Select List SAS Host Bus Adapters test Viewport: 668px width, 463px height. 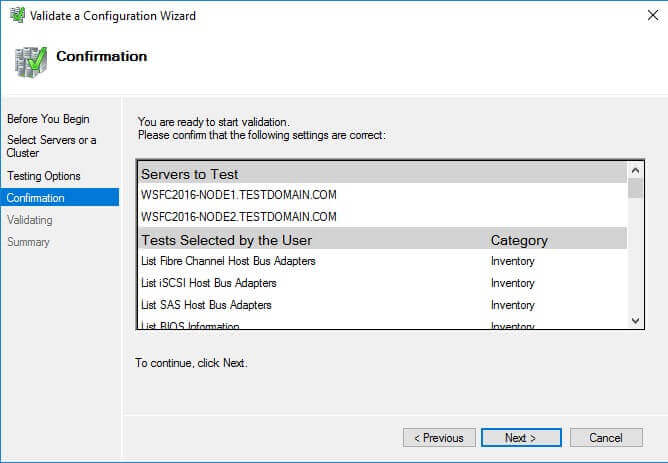(206, 305)
